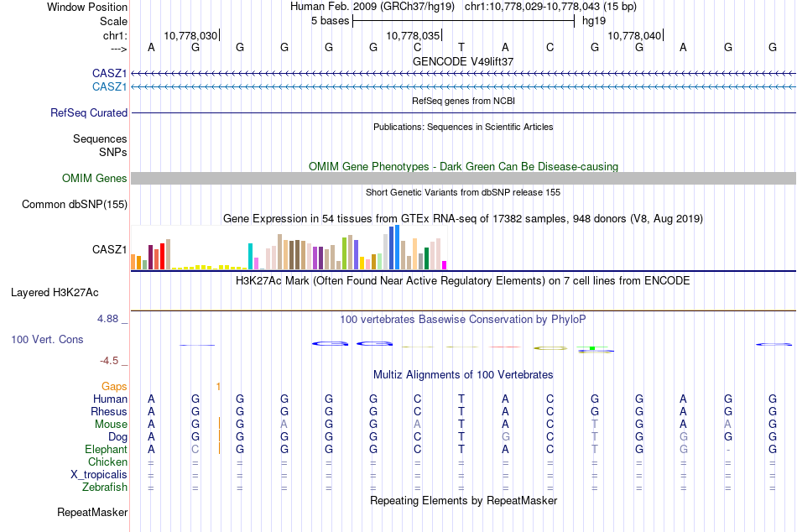This screenshot has width=797, height=532.
Task: Click the orange Gaps row label
Action: (x=114, y=387)
